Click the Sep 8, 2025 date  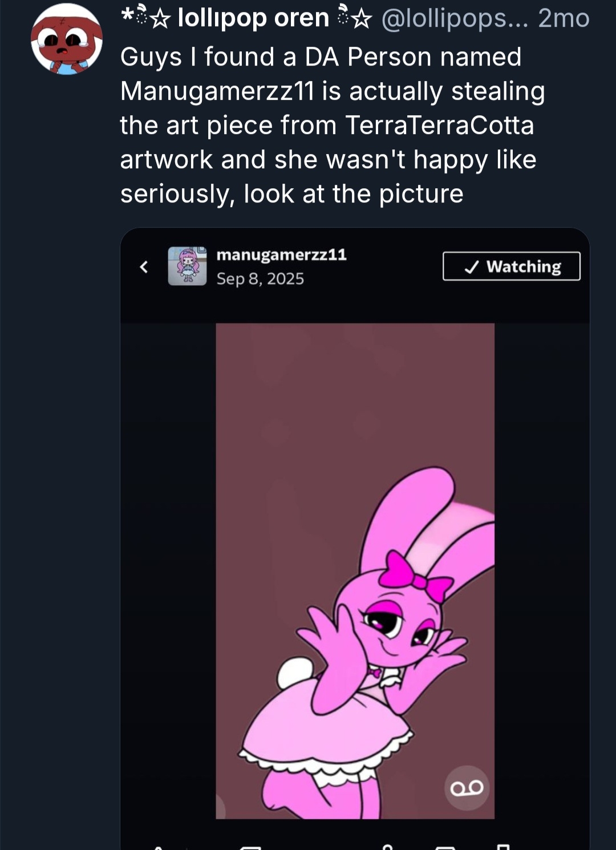260,279
